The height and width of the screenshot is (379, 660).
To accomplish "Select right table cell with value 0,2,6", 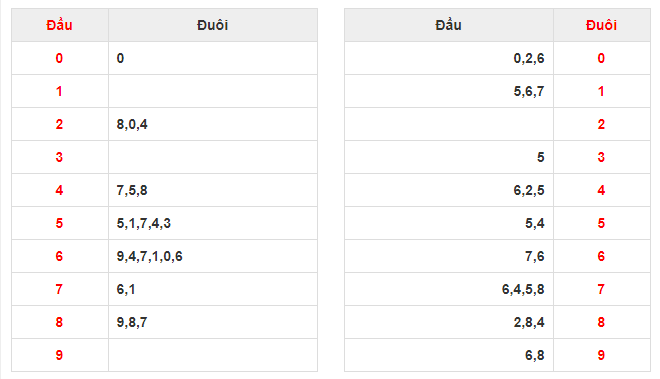I will pyautogui.click(x=449, y=58).
